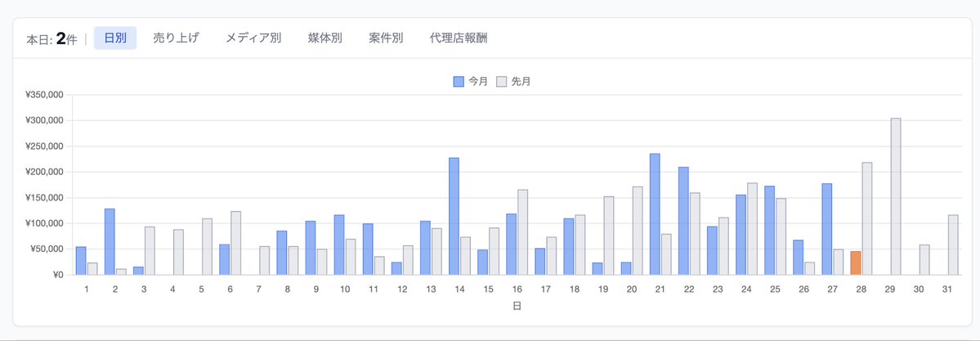Open the メディア別 tab
980x341 pixels.
[x=253, y=38]
